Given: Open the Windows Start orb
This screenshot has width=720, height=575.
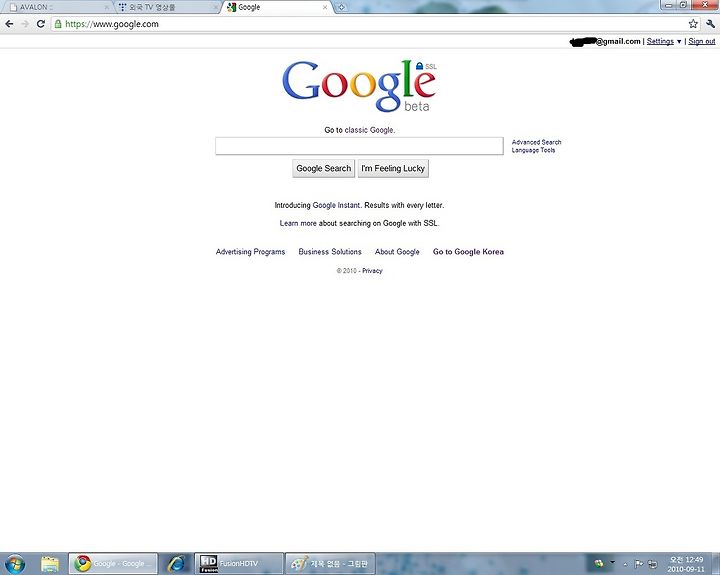Looking at the screenshot, I should 14,564.
